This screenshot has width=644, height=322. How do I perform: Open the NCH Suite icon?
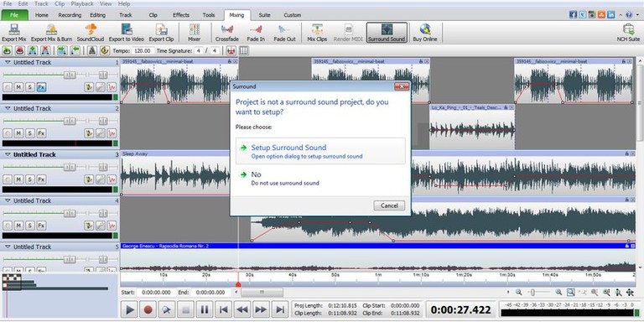(x=628, y=33)
